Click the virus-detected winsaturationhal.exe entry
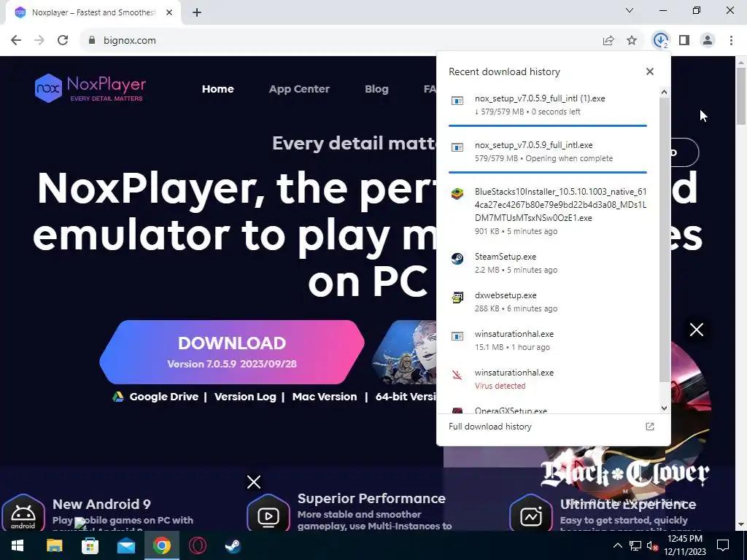This screenshot has width=747, height=560. (548, 378)
